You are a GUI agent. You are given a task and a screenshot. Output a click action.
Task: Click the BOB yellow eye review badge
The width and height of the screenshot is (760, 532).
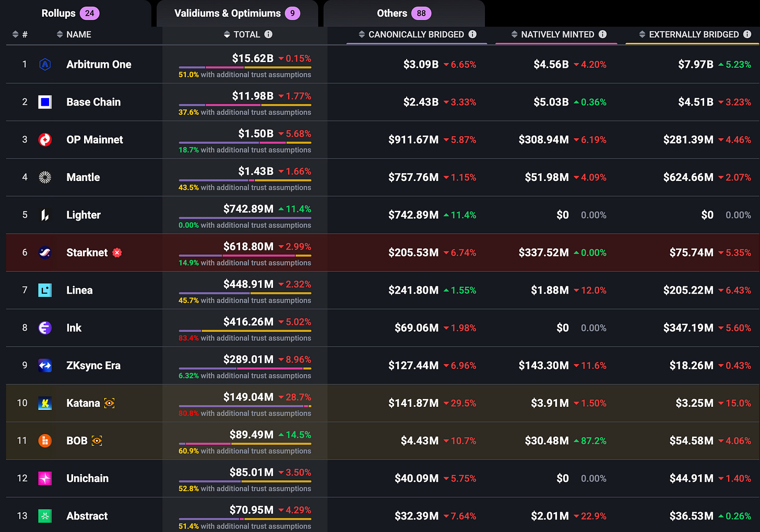[97, 441]
